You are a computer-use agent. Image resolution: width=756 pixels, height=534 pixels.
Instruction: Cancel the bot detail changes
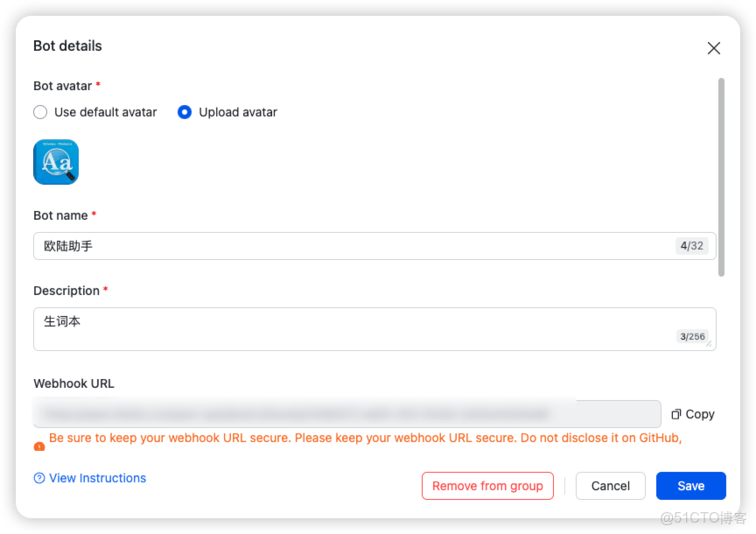(610, 486)
